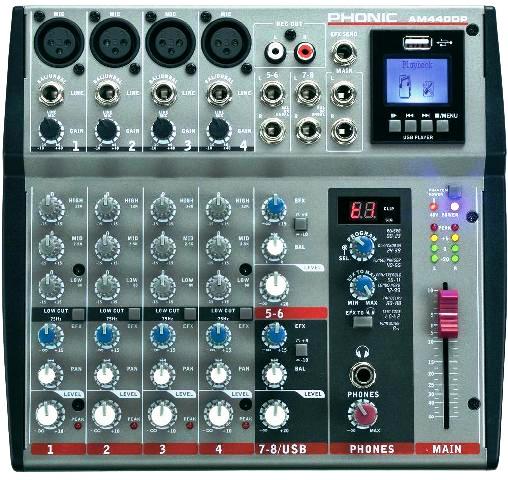The width and height of the screenshot is (508, 480).
Task: Click the channel 2 PEAK LED
Action: pyautogui.click(x=134, y=426)
